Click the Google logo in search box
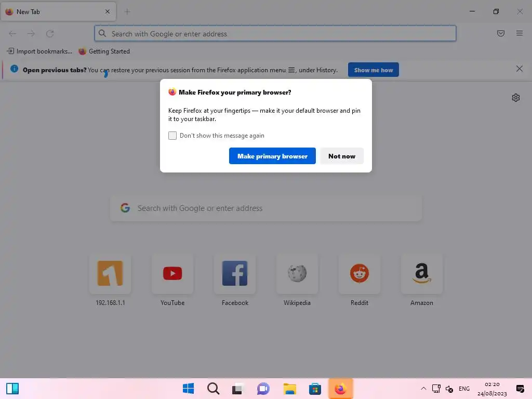532x399 pixels. point(125,208)
